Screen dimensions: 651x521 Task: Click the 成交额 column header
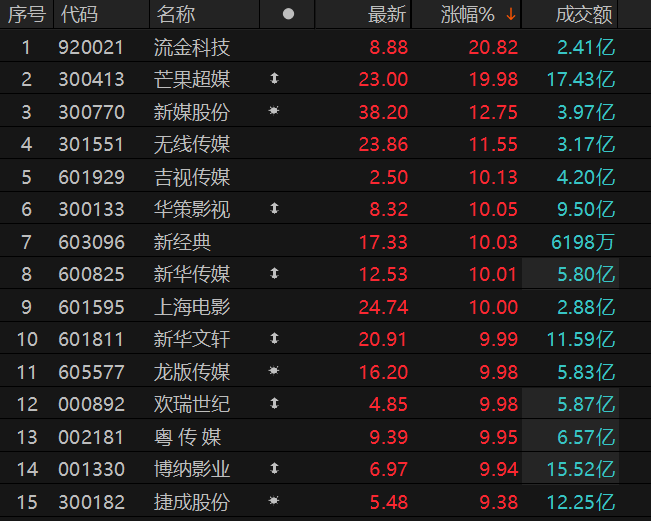point(584,15)
